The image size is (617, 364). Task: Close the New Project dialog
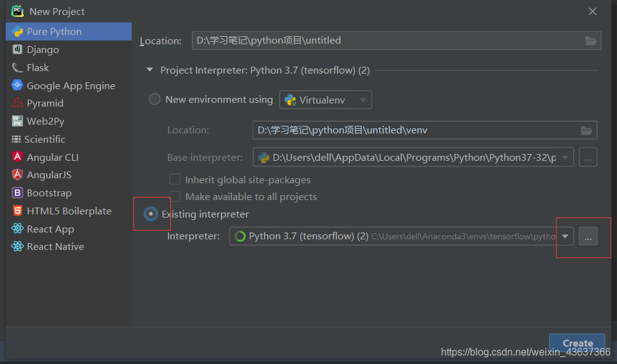pos(593,11)
